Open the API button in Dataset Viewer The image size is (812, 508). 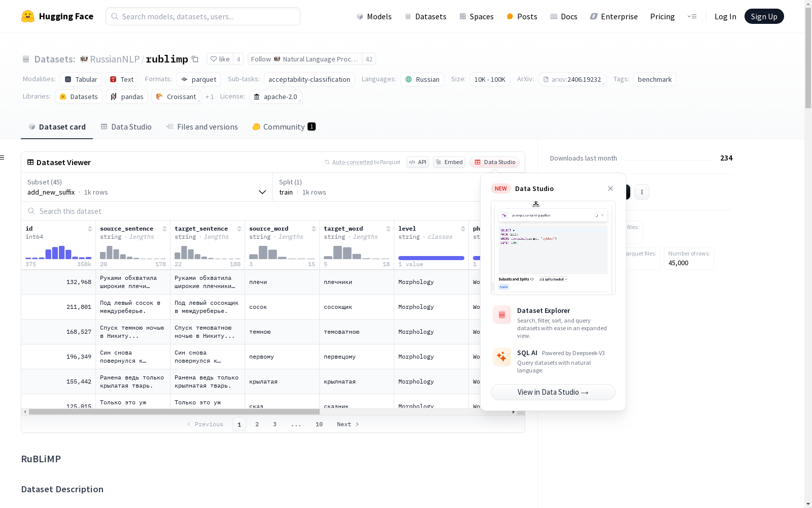pyautogui.click(x=418, y=162)
